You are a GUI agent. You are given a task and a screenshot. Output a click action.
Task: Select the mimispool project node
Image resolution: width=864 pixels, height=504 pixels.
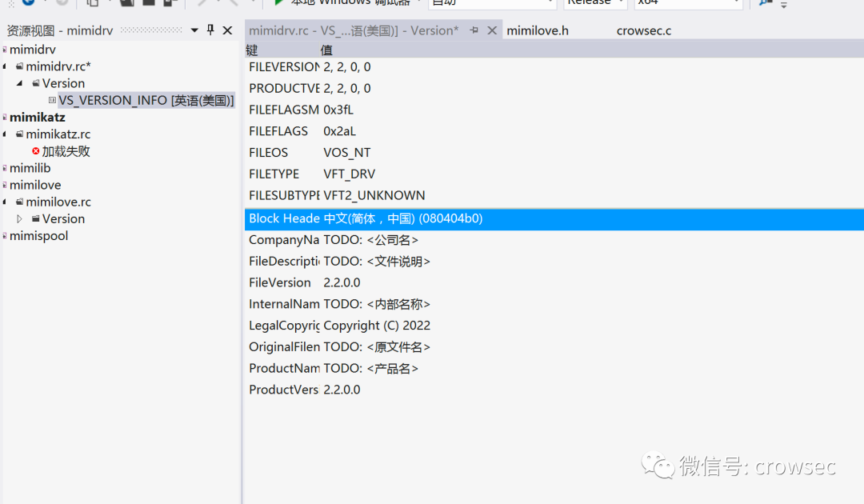tap(38, 236)
